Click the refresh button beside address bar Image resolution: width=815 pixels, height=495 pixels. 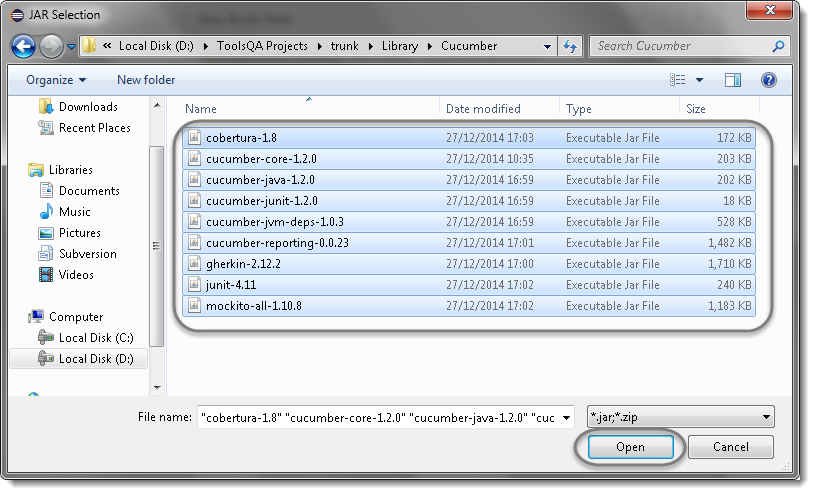[570, 46]
